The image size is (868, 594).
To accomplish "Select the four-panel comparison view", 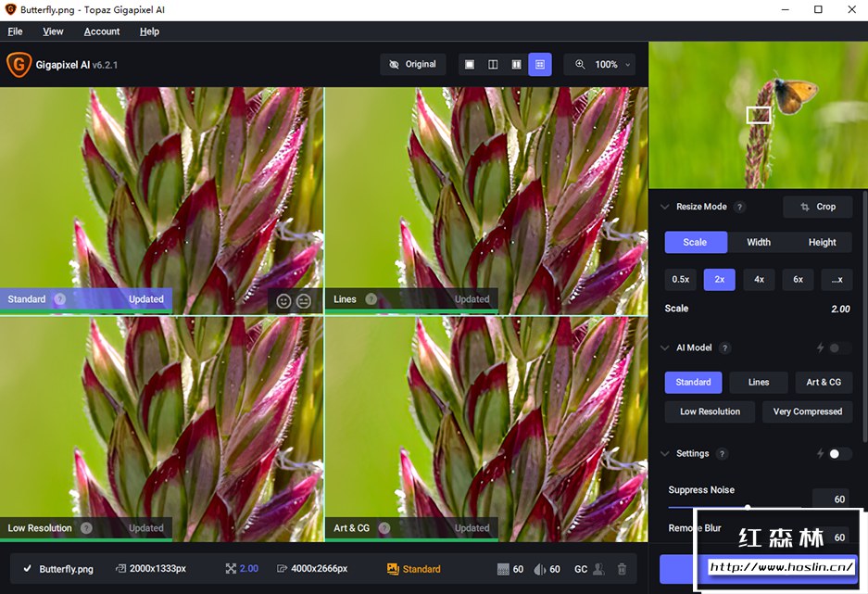I will pos(540,65).
